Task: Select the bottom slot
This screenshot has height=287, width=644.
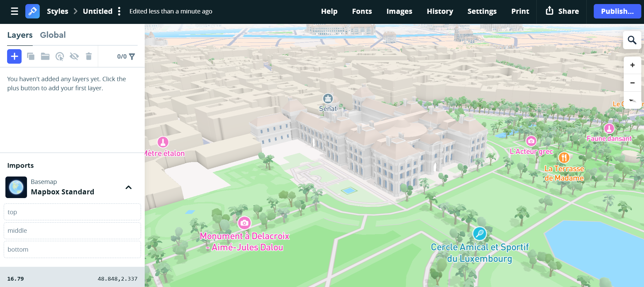Action: pos(72,249)
